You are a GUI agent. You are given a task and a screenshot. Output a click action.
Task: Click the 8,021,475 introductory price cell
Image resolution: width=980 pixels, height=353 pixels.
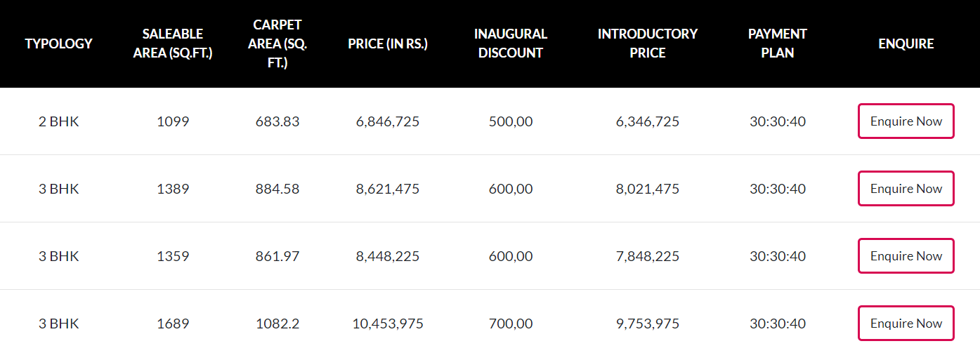tap(648, 189)
